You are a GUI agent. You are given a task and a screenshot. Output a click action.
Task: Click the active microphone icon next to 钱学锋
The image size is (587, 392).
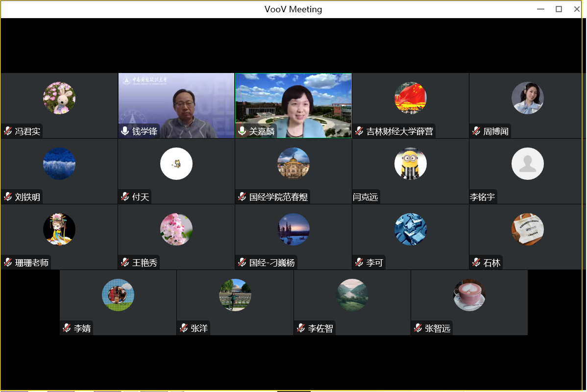(125, 131)
